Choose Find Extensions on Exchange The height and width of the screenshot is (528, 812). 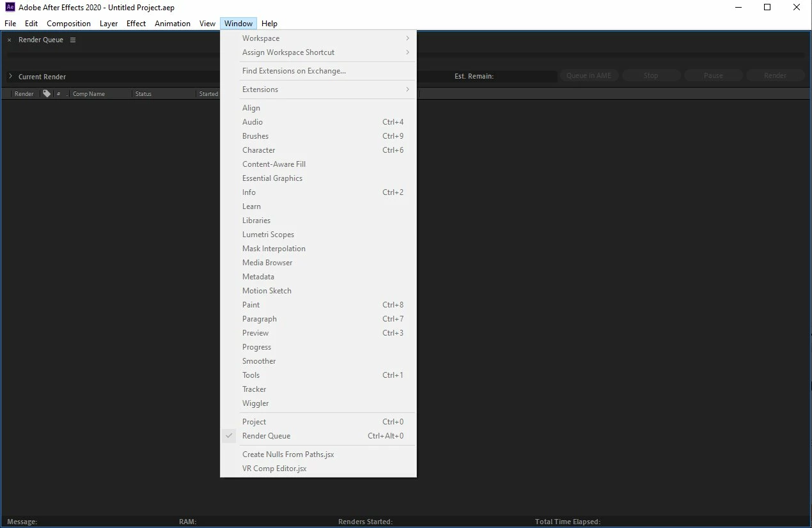pos(318,71)
